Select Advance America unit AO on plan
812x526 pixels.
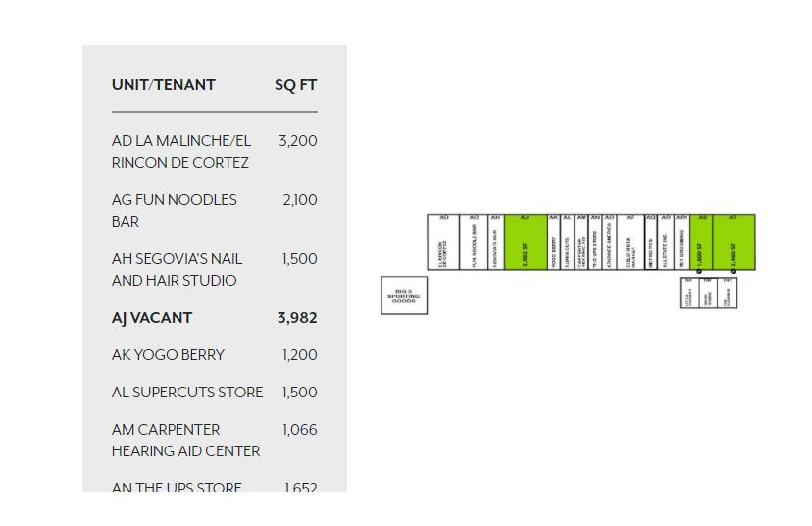pyautogui.click(x=609, y=243)
